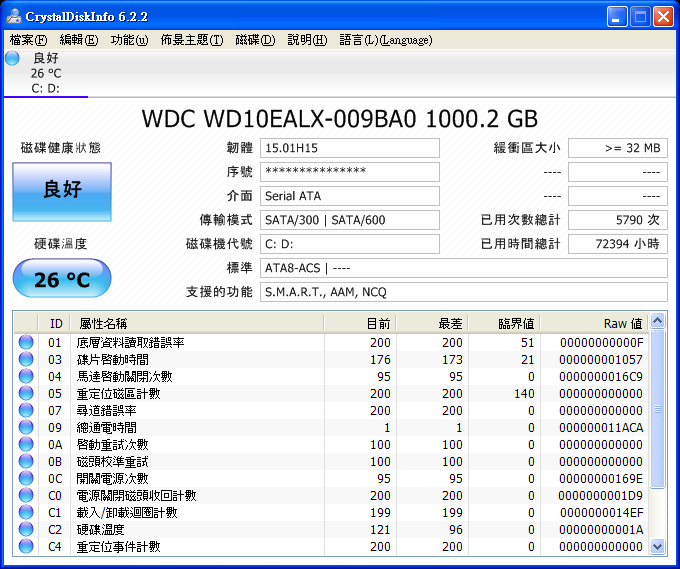Click status orb for attribute 07
The width and height of the screenshot is (680, 569).
coord(26,410)
